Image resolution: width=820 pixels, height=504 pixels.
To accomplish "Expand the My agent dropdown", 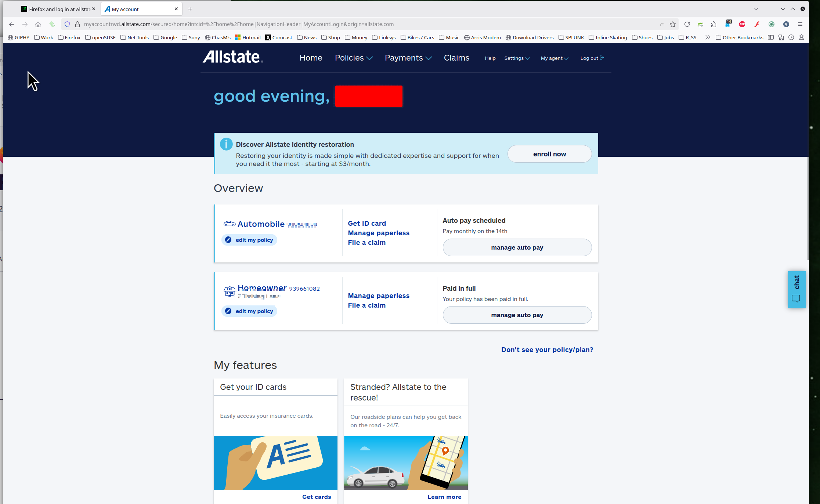I will tap(554, 58).
